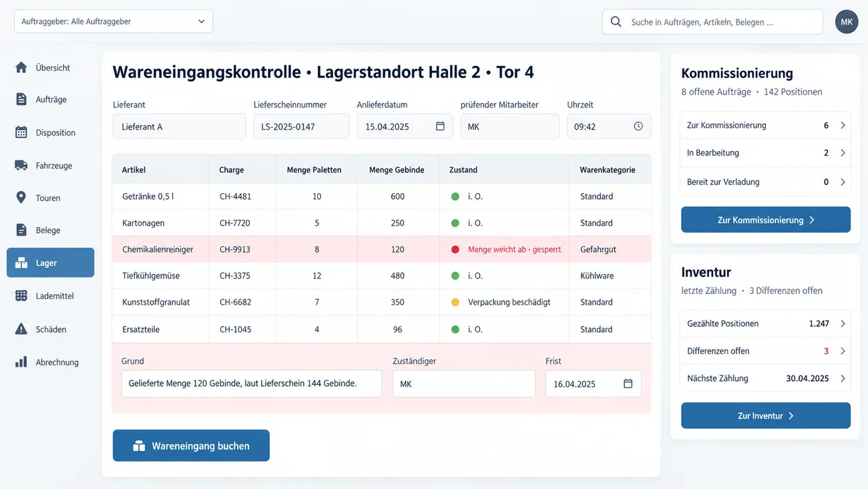Click the truck icon beside Fahrzeuge
This screenshot has height=489, width=868.
tap(21, 165)
